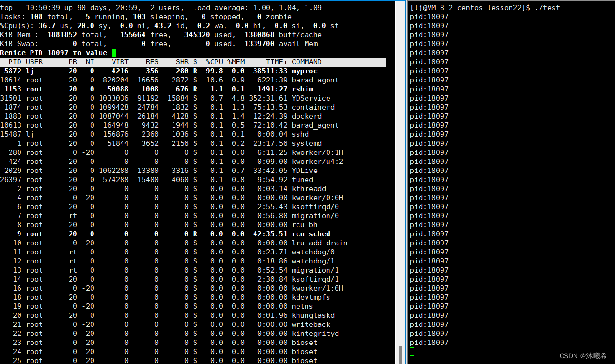Click the tuned command name

pos(302,180)
